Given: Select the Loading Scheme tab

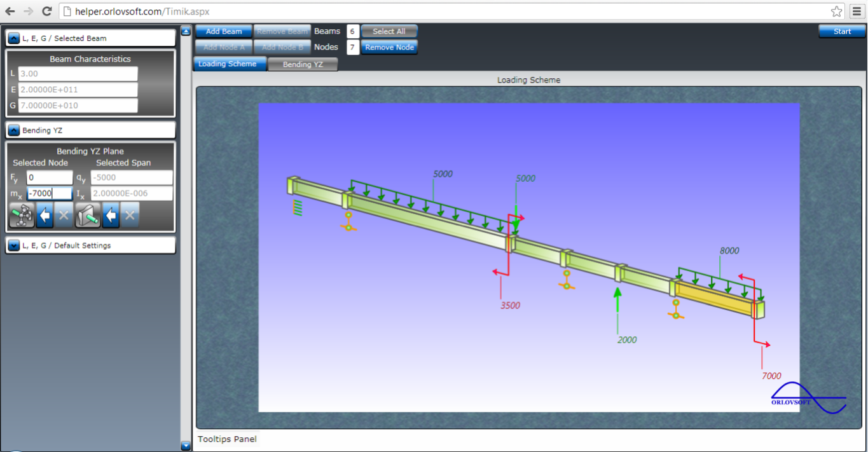Looking at the screenshot, I should point(228,64).
